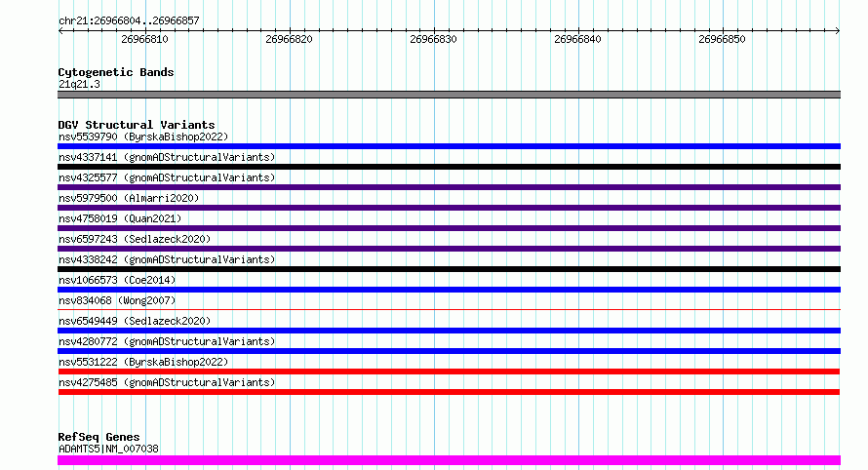Click the nsv4275485 (gnomADStructuralVariants) label

pos(167,382)
